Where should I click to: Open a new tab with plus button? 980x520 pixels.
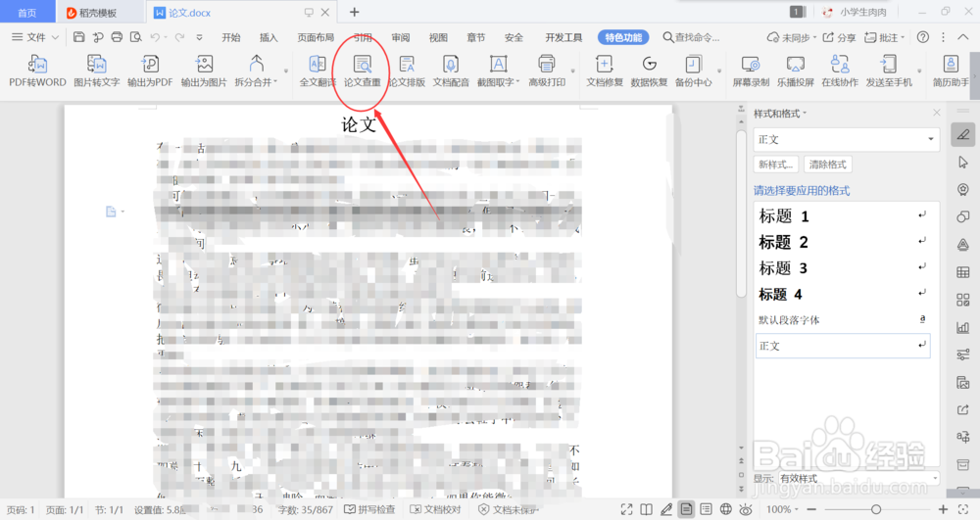coord(355,12)
